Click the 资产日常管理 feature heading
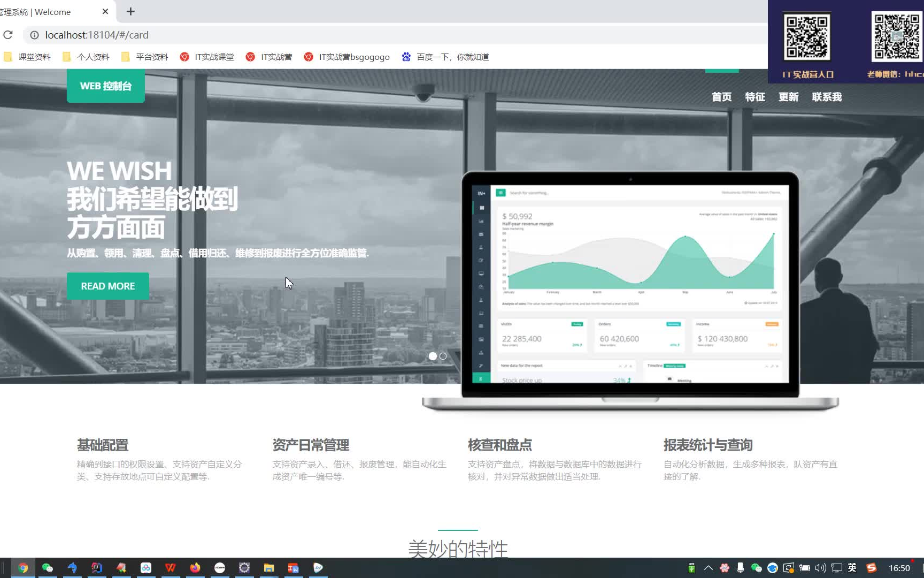The width and height of the screenshot is (924, 578). [x=311, y=445]
